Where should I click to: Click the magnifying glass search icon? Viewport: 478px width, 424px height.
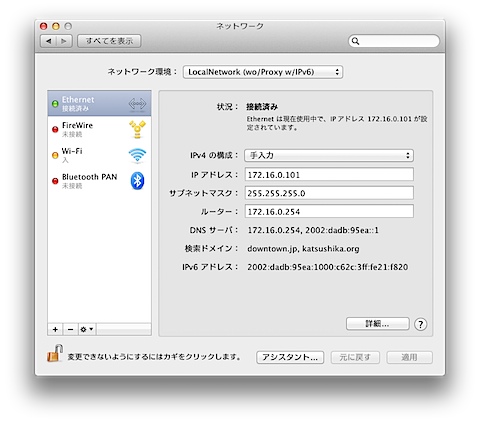point(355,41)
